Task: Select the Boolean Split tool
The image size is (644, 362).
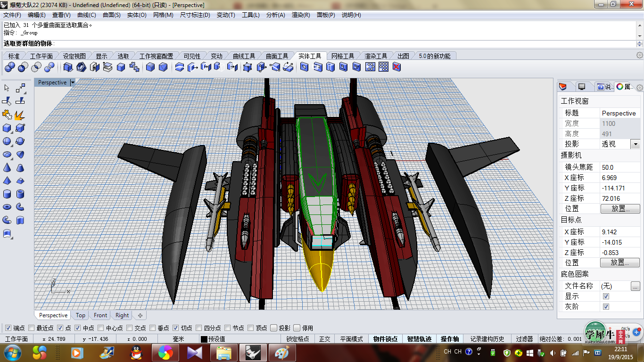Action: click(x=49, y=67)
